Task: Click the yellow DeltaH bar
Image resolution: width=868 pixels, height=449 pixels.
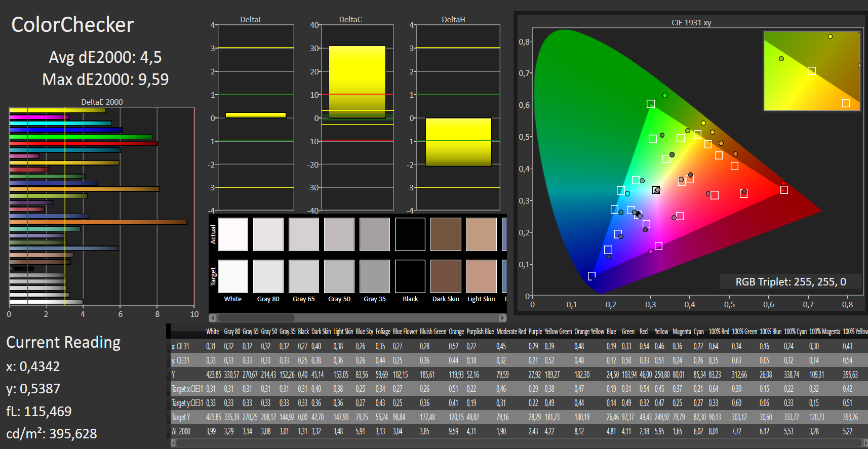Action: pos(458,142)
